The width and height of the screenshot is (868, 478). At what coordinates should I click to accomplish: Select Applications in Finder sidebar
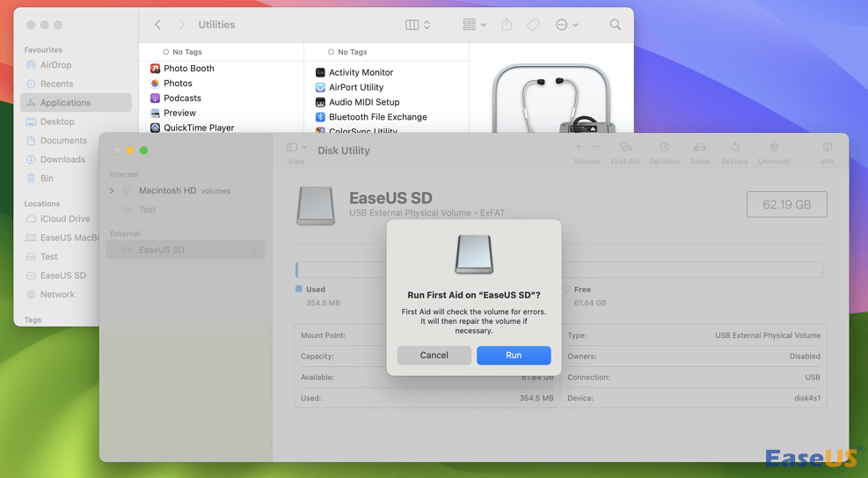tap(65, 103)
